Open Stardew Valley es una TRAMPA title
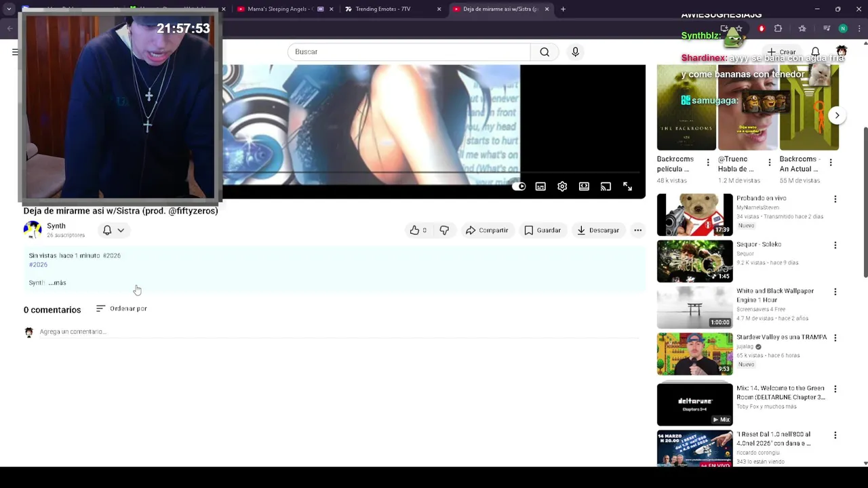 tap(782, 337)
